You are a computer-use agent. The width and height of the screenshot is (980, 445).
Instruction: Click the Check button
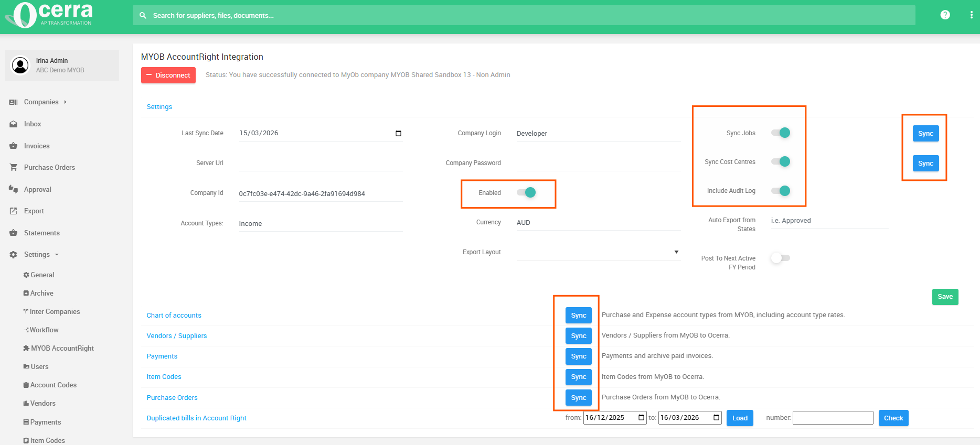pos(893,418)
